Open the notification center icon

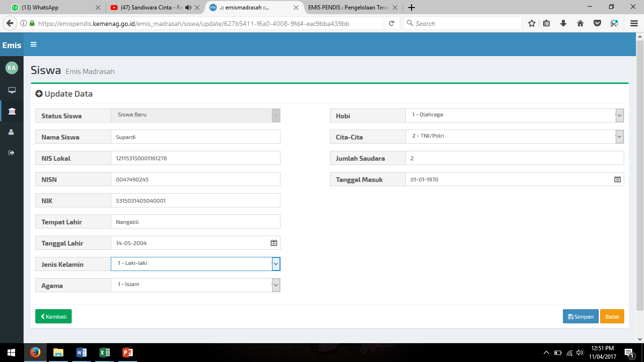[x=629, y=353]
